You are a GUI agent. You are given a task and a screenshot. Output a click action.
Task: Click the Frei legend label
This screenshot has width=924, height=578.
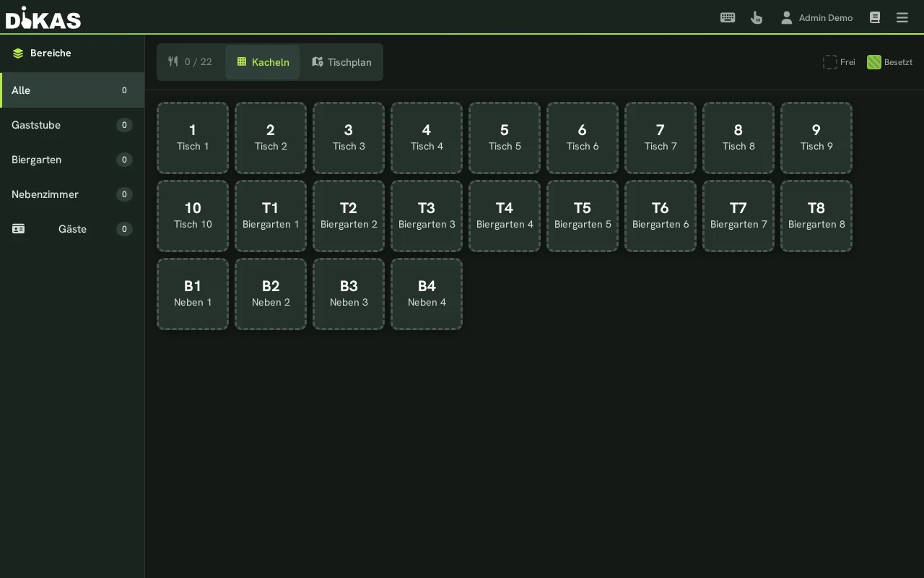[847, 62]
